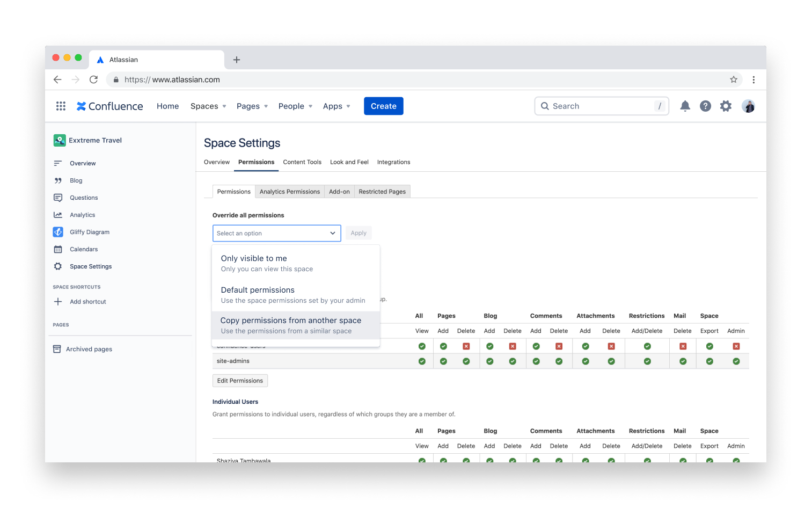Open the Atlassian app switcher grid
Image resolution: width=812 pixels, height=508 pixels.
61,106
